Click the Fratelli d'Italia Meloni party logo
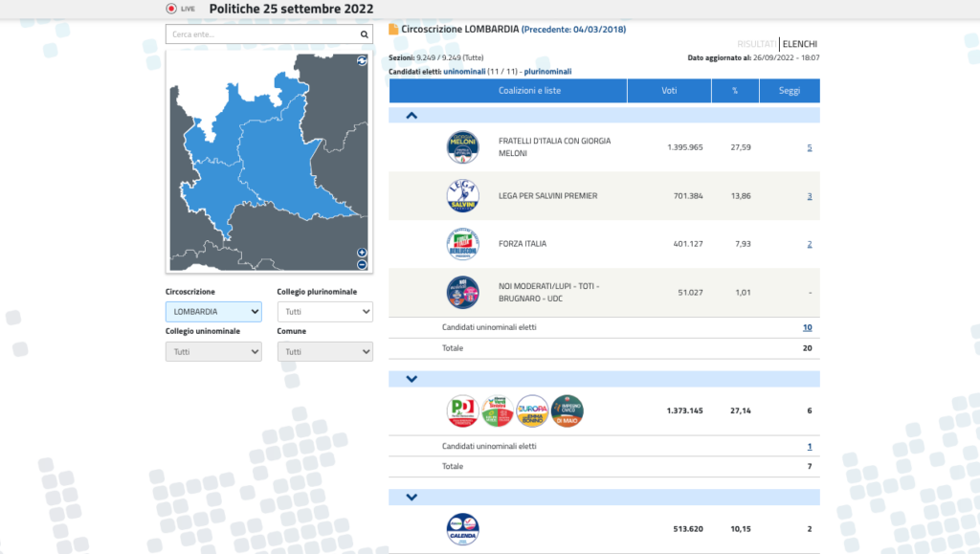The height and width of the screenshot is (554, 980). coord(462,147)
